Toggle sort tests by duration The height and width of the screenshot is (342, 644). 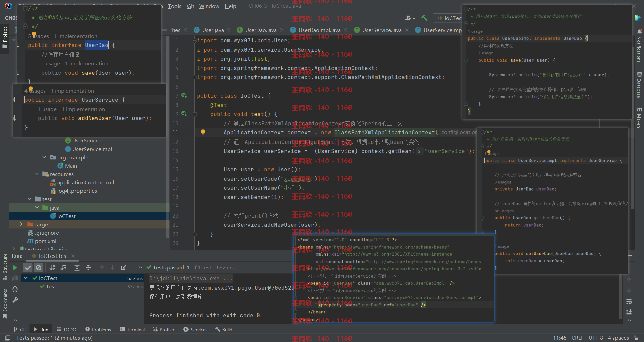63,268
